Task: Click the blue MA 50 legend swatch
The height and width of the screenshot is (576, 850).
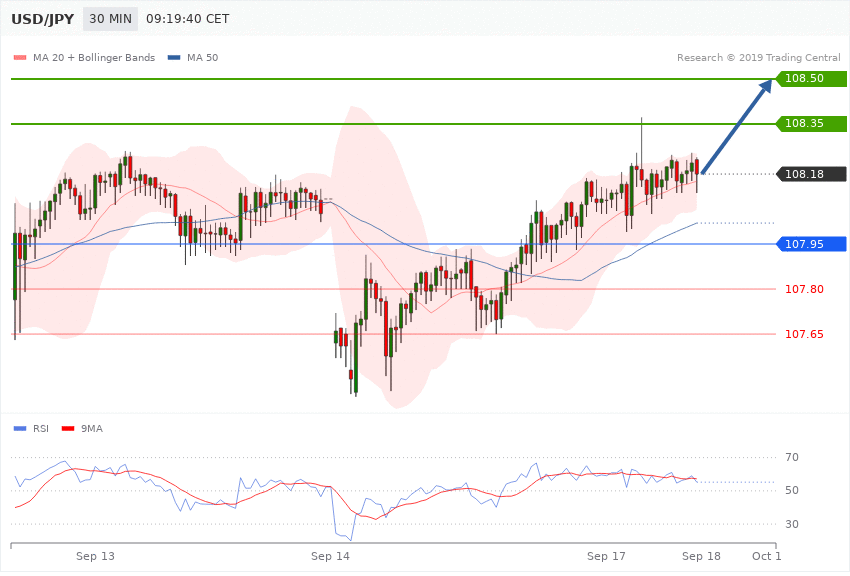Action: pyautogui.click(x=174, y=57)
